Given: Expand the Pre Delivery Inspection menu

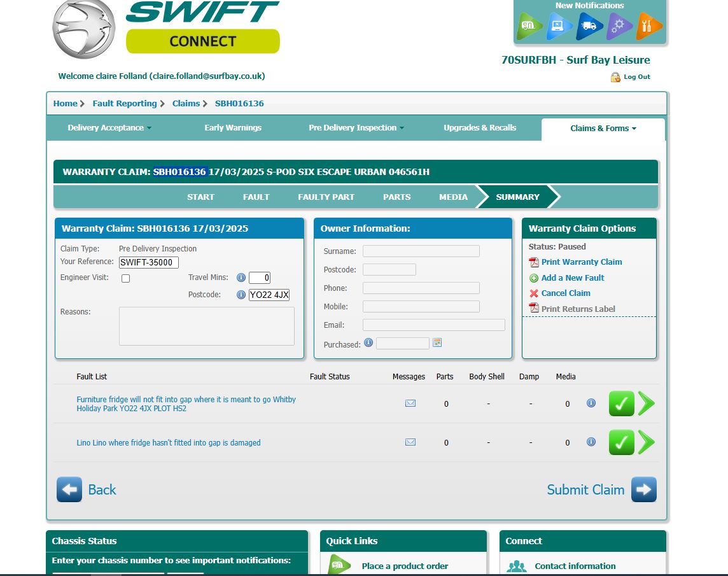Looking at the screenshot, I should [x=356, y=128].
